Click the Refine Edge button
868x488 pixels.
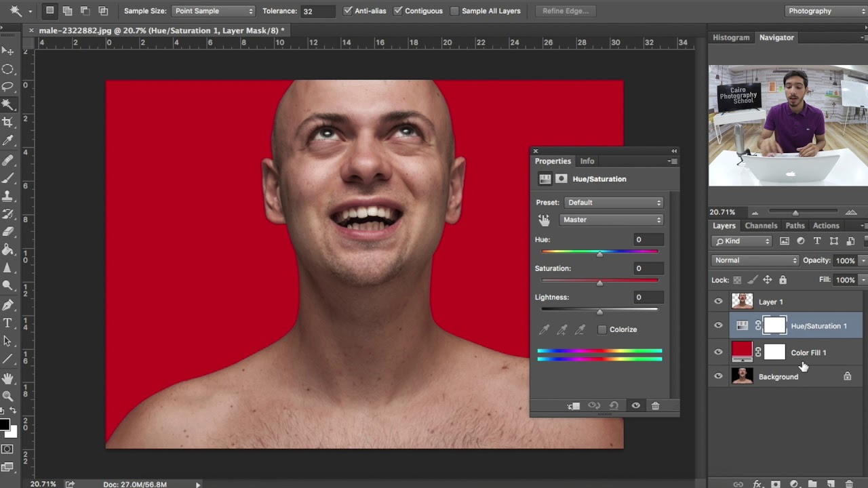click(565, 11)
